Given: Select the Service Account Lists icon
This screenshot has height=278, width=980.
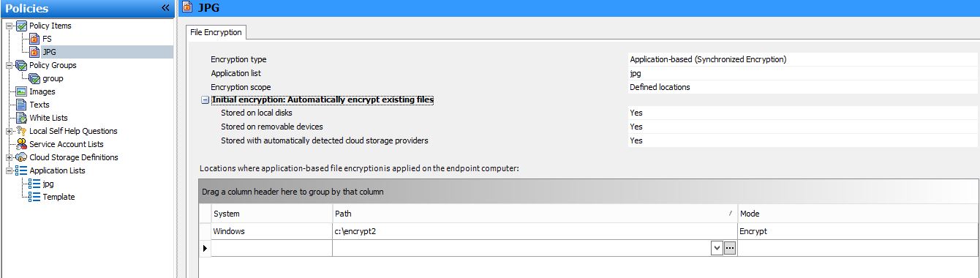Looking at the screenshot, I should pos(21,144).
